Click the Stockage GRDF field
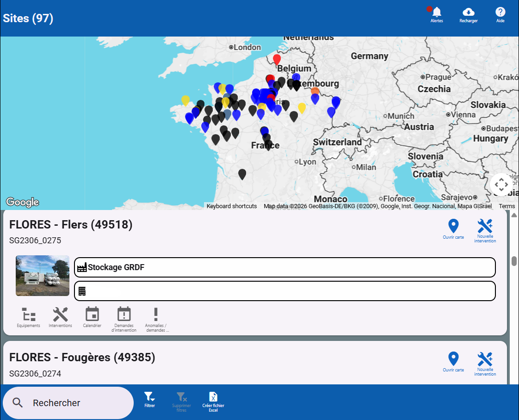The width and height of the screenshot is (519, 420). click(x=284, y=267)
